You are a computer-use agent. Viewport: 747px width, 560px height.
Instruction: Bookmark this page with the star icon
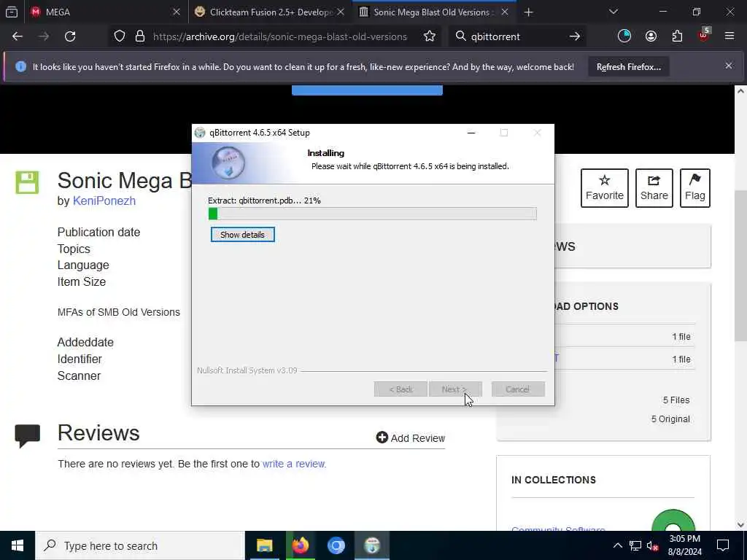[x=430, y=36]
